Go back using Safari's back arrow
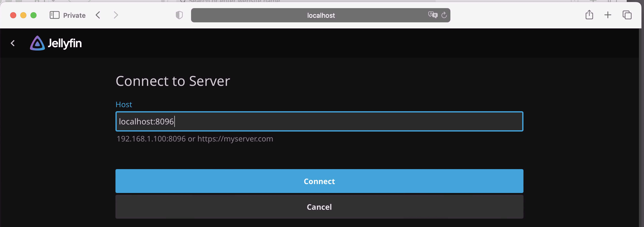This screenshot has width=644, height=227. pos(98,15)
